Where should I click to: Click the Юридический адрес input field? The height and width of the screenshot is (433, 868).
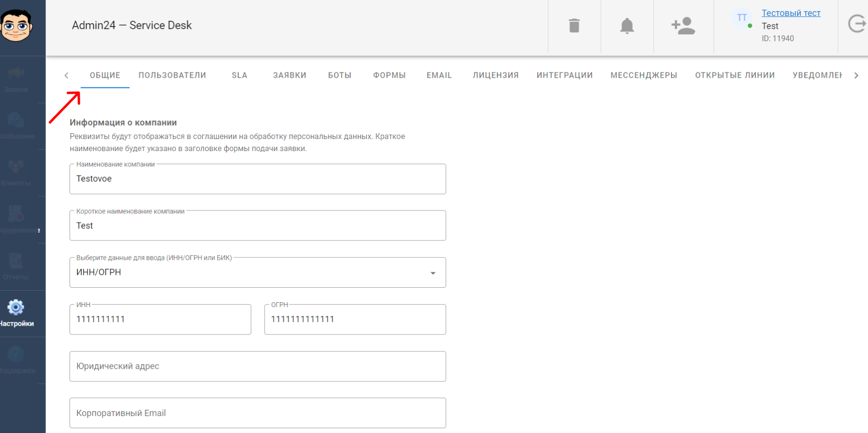[x=257, y=366]
